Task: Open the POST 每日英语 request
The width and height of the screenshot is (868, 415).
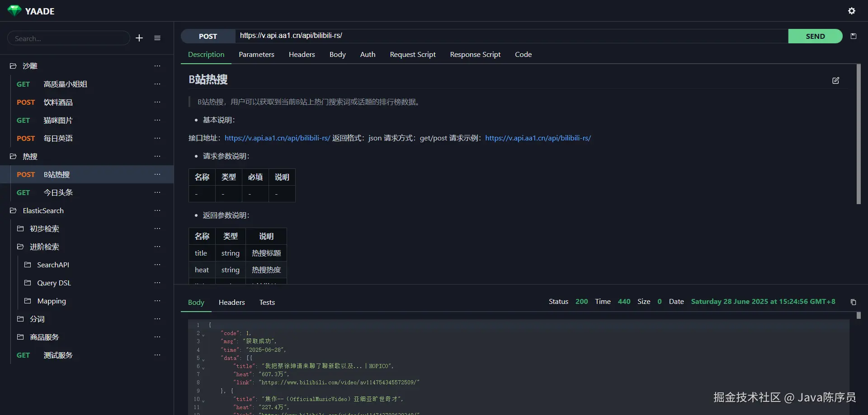Action: point(87,138)
